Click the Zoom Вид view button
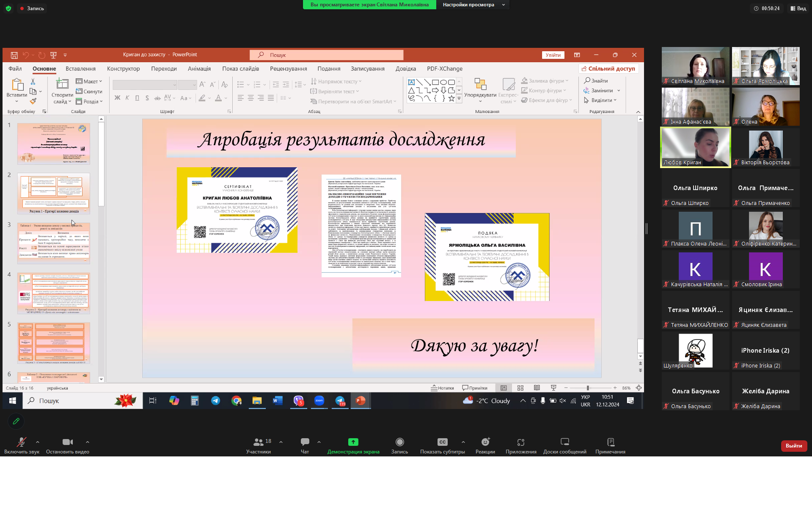This screenshot has width=812, height=525. click(x=798, y=8)
